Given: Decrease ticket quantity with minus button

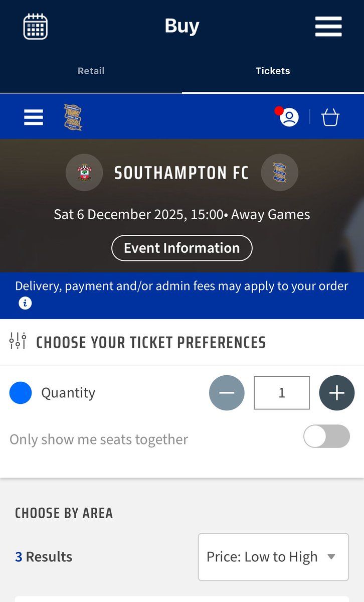Looking at the screenshot, I should tap(227, 393).
